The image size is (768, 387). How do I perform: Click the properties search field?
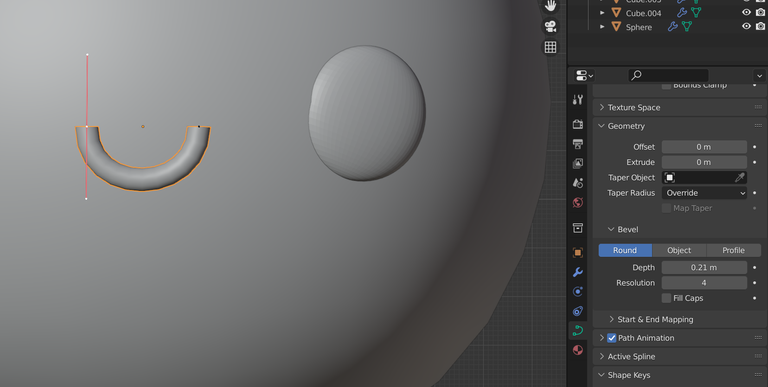(669, 75)
